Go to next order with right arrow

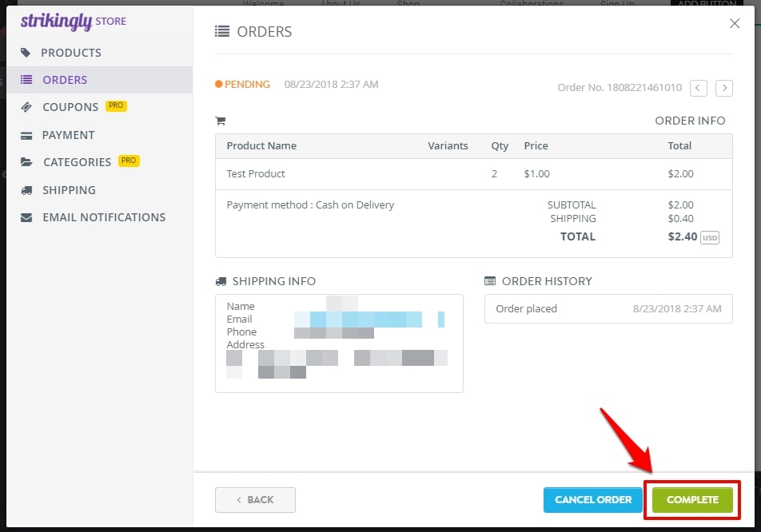point(724,88)
